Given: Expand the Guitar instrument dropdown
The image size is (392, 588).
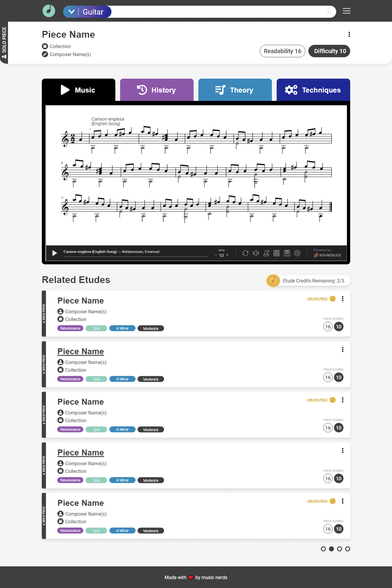Looking at the screenshot, I should tap(71, 12).
